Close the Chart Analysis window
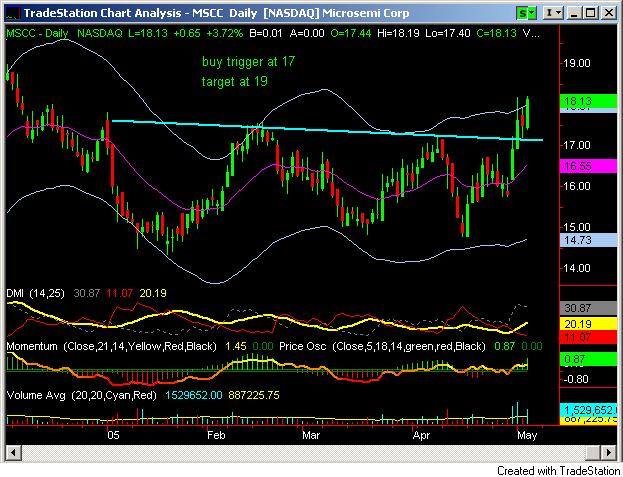The width and height of the screenshot is (623, 477). [609, 14]
